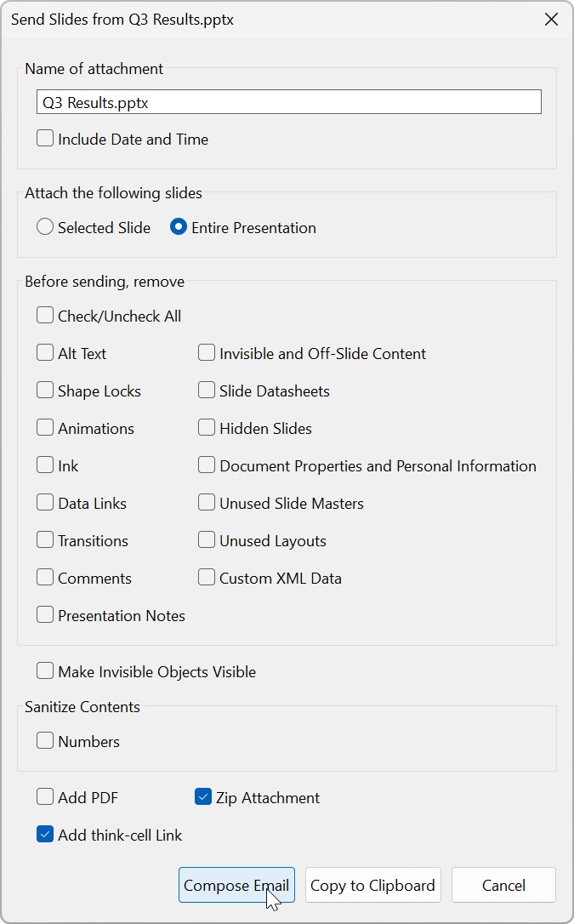The width and height of the screenshot is (574, 924).
Task: Check the Comments removal box
Action: click(x=45, y=578)
